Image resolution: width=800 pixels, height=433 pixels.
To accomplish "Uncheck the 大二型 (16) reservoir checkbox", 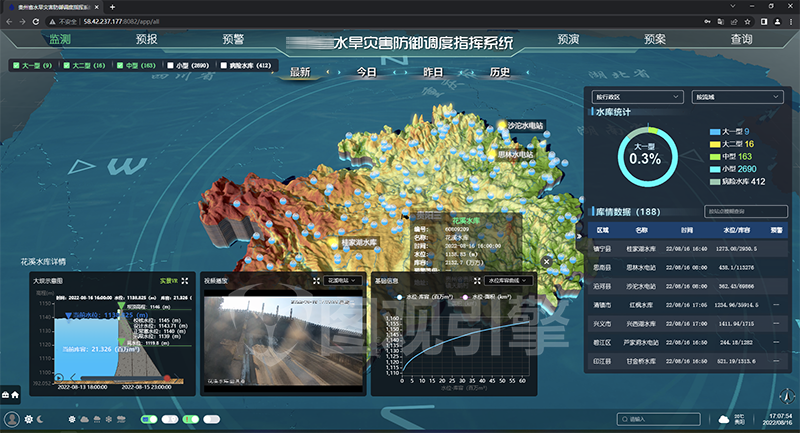I will coord(66,65).
